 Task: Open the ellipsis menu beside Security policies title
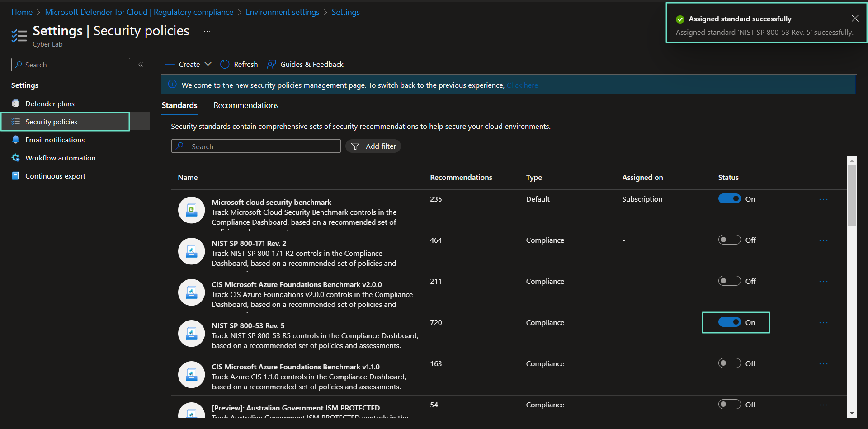tap(207, 31)
